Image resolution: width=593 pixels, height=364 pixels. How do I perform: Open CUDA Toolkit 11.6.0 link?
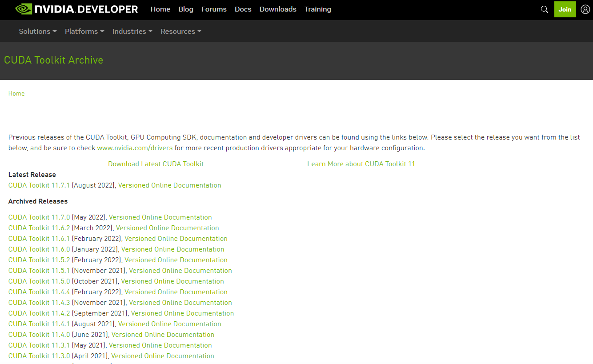pyautogui.click(x=39, y=249)
